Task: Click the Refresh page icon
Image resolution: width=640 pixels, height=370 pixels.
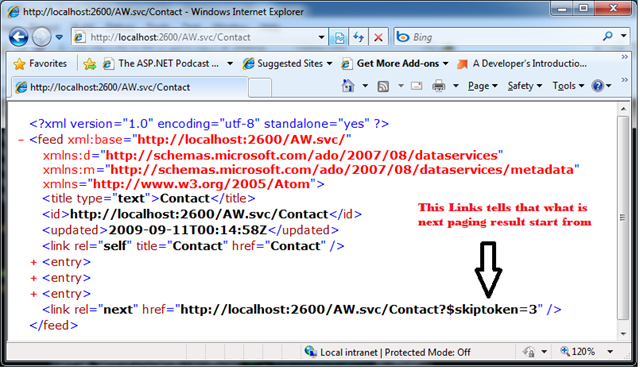Action: click(x=358, y=38)
